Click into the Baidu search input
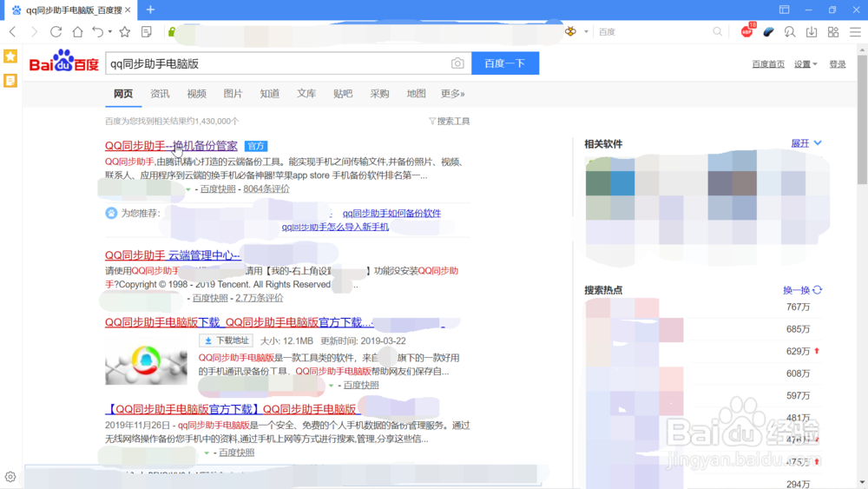Viewport: 868px width, 489px height. coord(277,63)
